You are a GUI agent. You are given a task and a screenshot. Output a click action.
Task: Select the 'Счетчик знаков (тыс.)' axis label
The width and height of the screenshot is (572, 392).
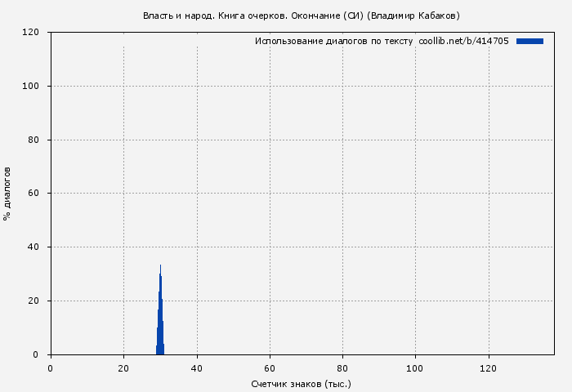[301, 383]
